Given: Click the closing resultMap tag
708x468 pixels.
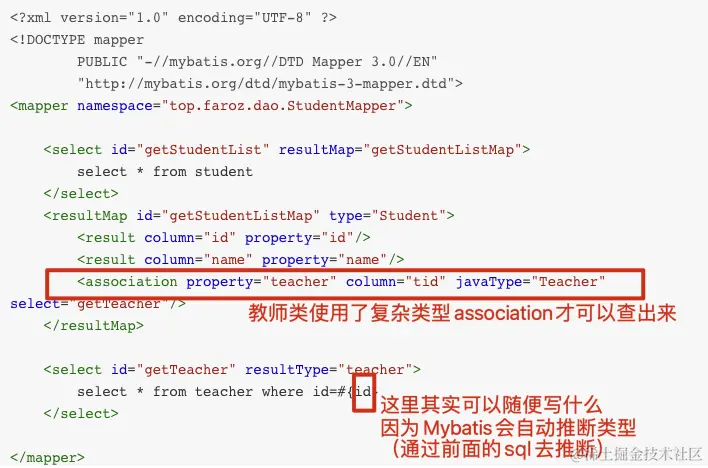Looking at the screenshot, I should pyautogui.click(x=94, y=326).
